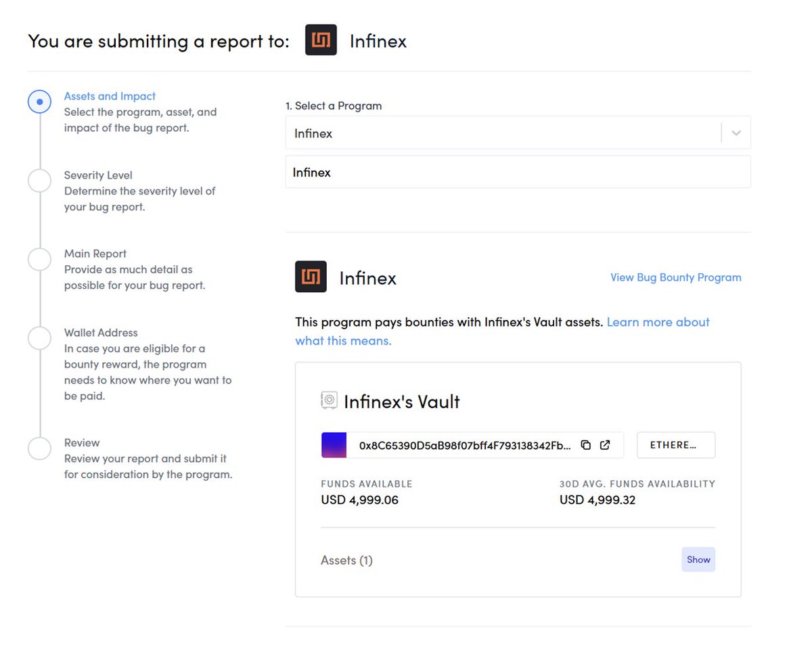Select the Main Report step circle
812x652 pixels.
(x=40, y=260)
